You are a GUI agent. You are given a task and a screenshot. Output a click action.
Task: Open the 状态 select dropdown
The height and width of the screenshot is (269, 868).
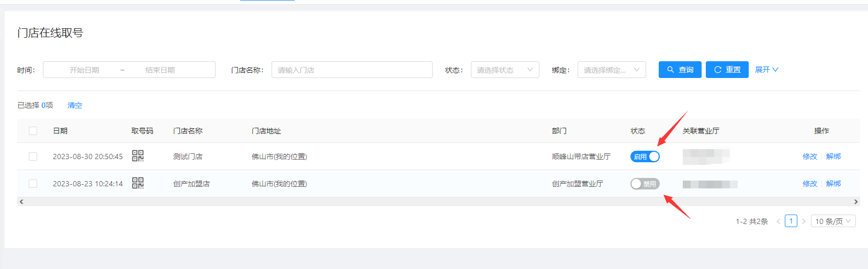tap(505, 70)
